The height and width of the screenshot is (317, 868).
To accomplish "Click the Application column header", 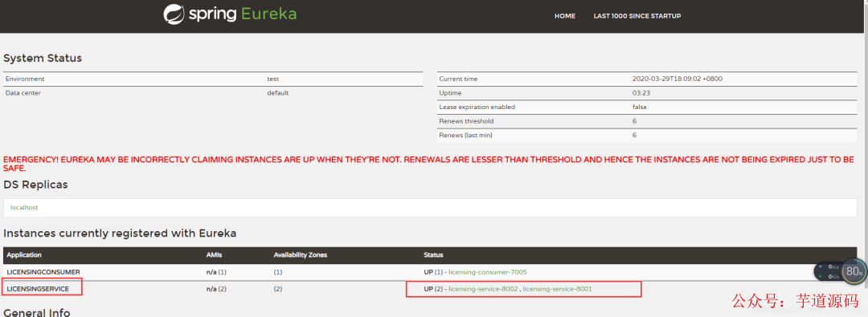I will pos(24,255).
